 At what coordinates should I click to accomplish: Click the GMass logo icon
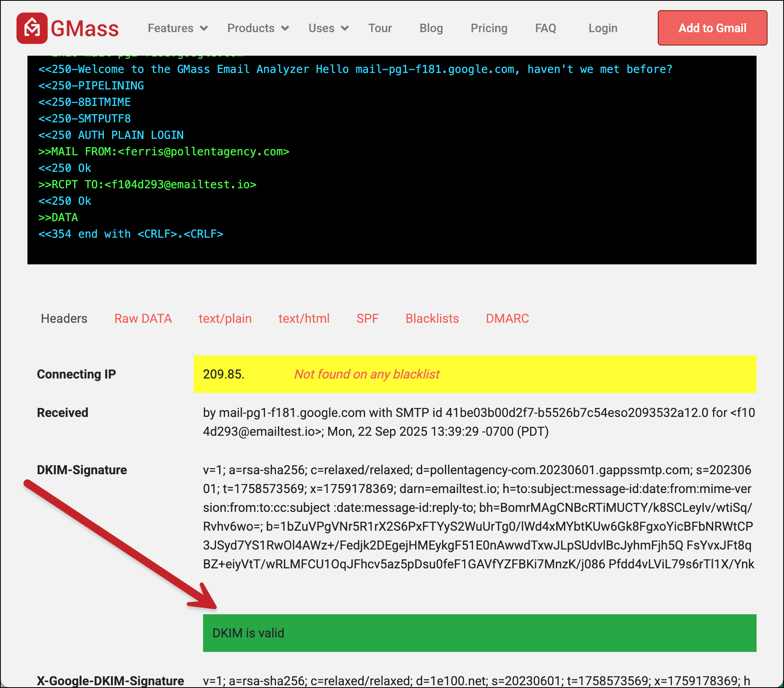click(x=33, y=27)
